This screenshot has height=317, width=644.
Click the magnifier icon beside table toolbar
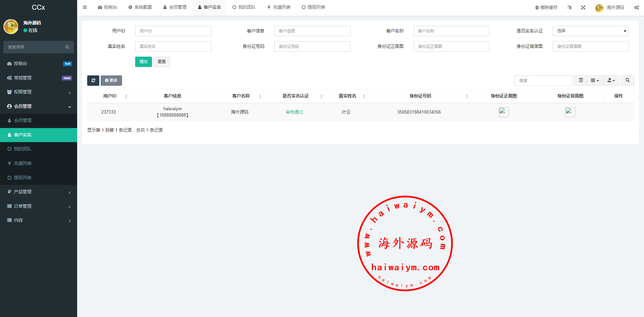tap(627, 80)
